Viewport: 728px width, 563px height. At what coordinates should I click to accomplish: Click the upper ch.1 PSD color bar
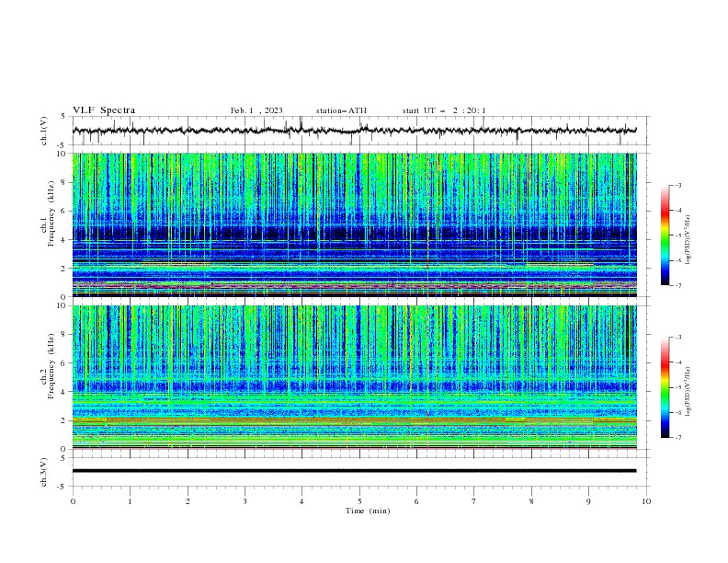point(665,236)
